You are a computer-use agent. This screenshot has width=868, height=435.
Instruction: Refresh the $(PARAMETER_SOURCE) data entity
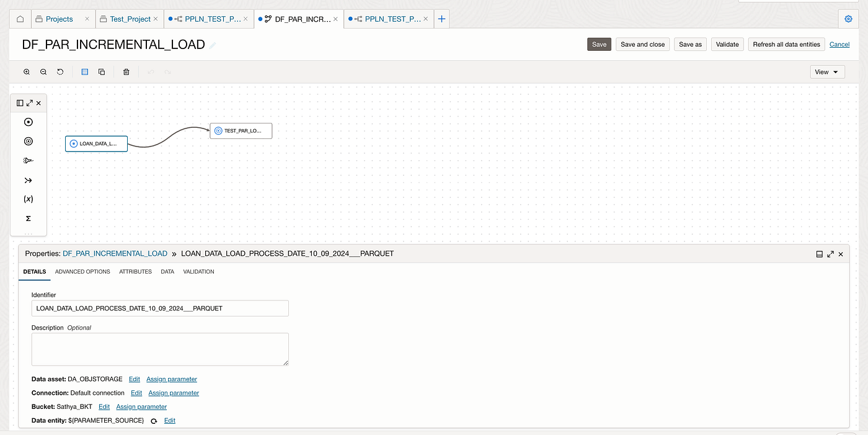(x=153, y=420)
